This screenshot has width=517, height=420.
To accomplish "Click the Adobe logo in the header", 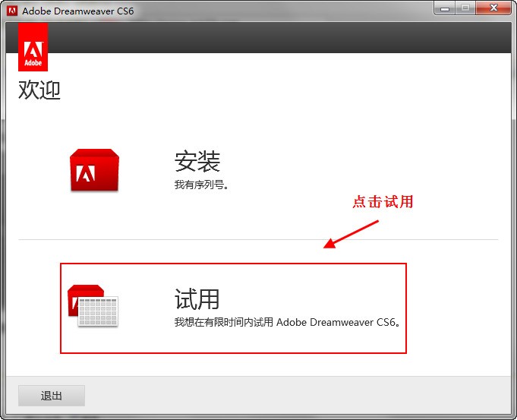I will (33, 46).
